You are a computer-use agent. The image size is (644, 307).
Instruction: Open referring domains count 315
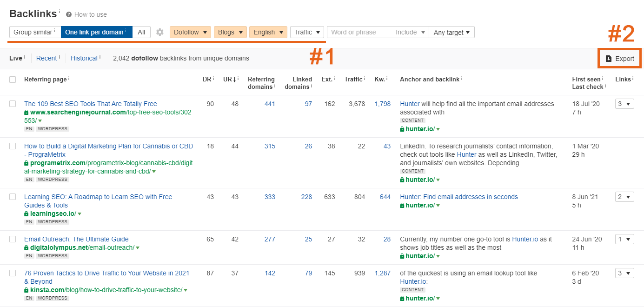(x=270, y=146)
